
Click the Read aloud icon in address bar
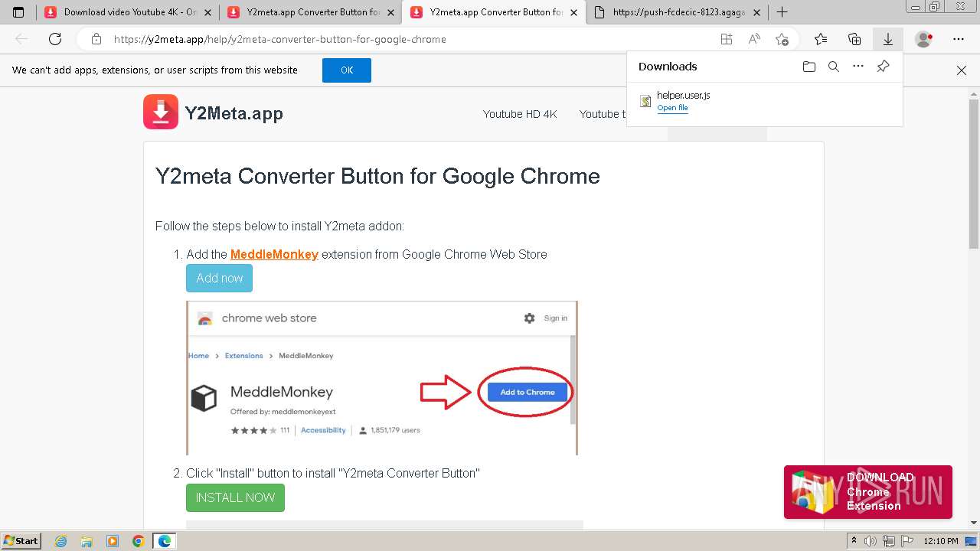click(754, 39)
